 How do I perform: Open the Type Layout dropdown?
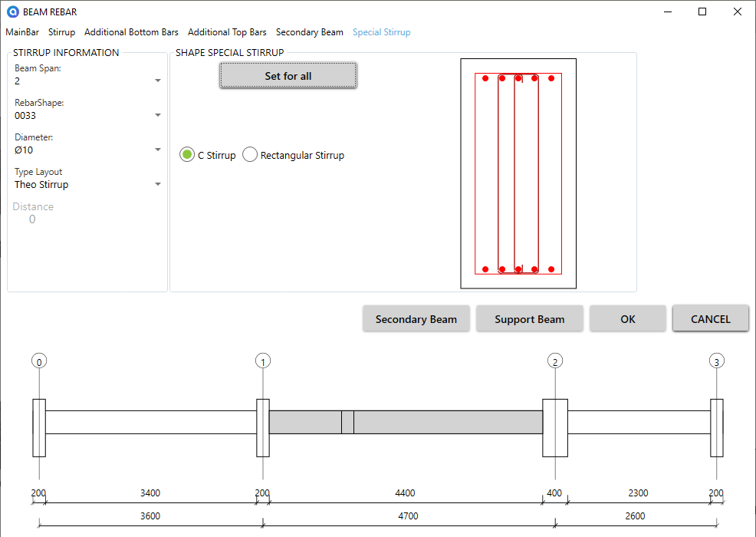click(87, 184)
